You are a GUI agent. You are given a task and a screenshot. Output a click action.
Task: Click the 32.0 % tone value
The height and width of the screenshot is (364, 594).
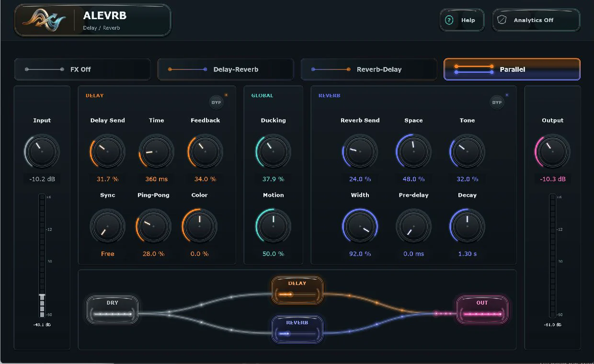tap(467, 179)
